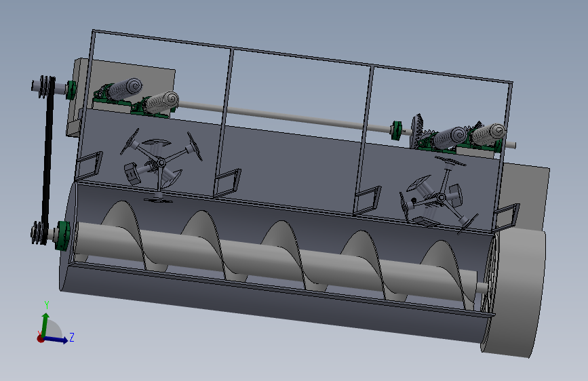
Task: Click the green Y axis of the triad
Action: 45,324
